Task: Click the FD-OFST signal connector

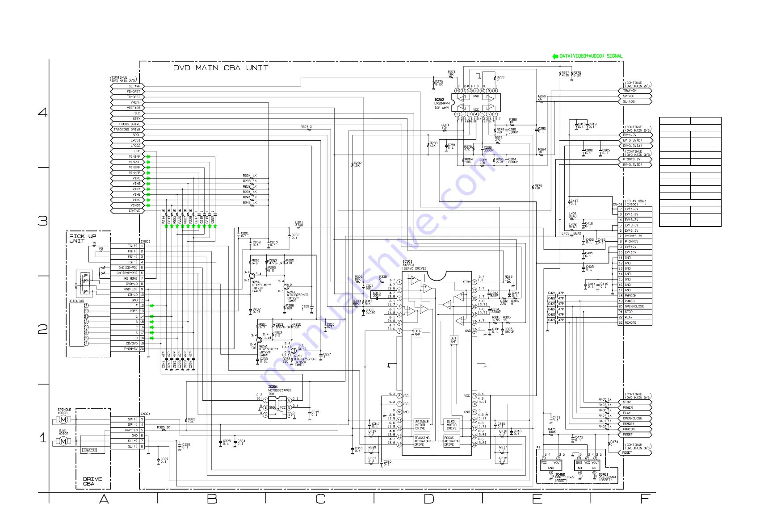Action: [128, 92]
